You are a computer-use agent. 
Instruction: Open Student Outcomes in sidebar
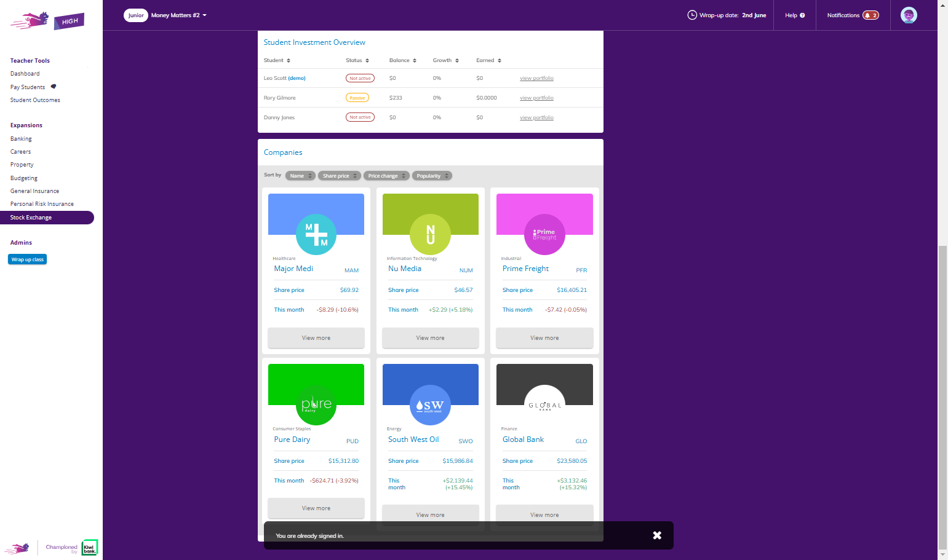click(35, 100)
